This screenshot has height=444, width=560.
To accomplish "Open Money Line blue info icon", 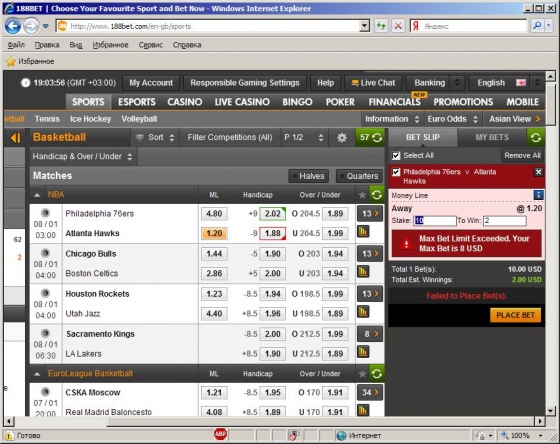I will [x=538, y=195].
